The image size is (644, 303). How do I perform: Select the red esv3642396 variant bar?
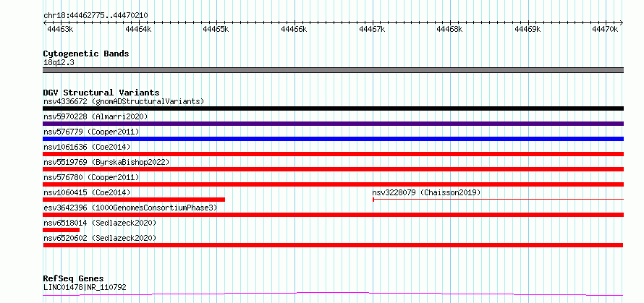pos(333,215)
